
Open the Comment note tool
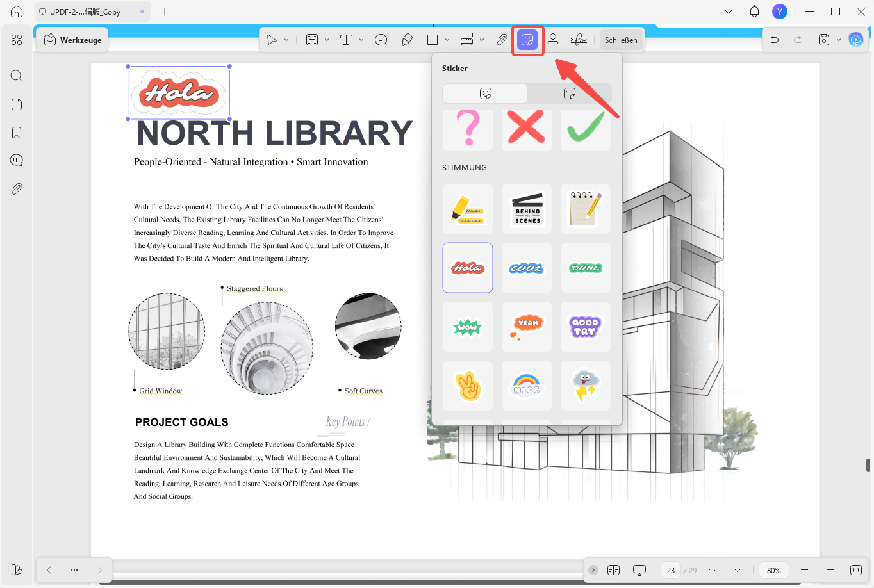(381, 40)
